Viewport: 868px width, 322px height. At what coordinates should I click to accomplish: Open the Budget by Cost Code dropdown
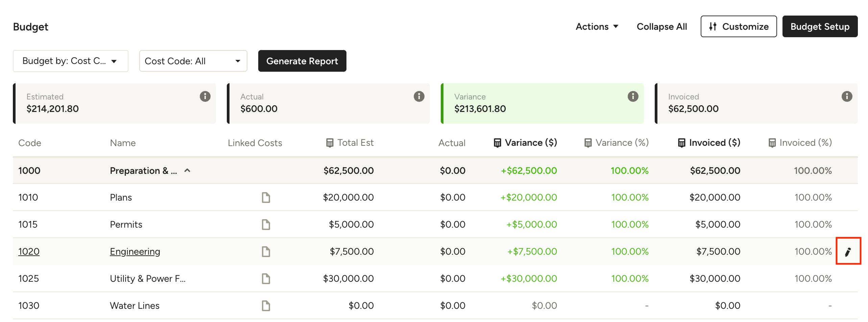[x=70, y=61]
